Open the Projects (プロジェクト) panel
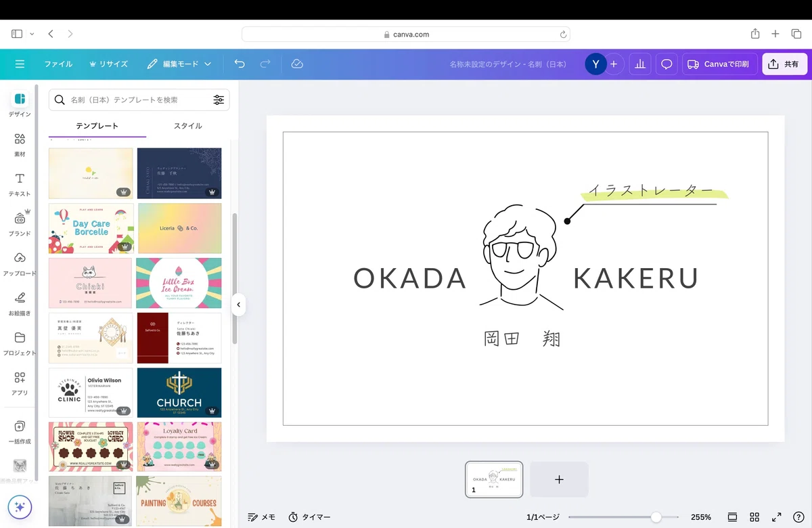812x528 pixels. click(20, 343)
